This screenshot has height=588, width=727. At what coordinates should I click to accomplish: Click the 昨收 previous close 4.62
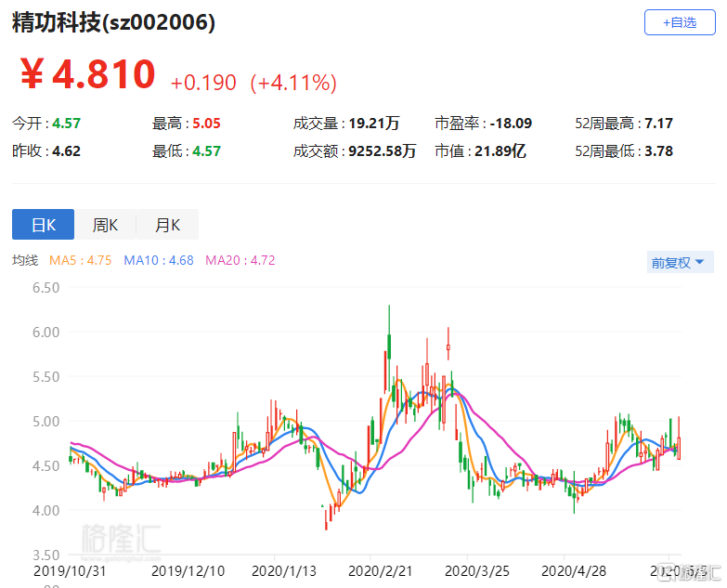pos(66,151)
